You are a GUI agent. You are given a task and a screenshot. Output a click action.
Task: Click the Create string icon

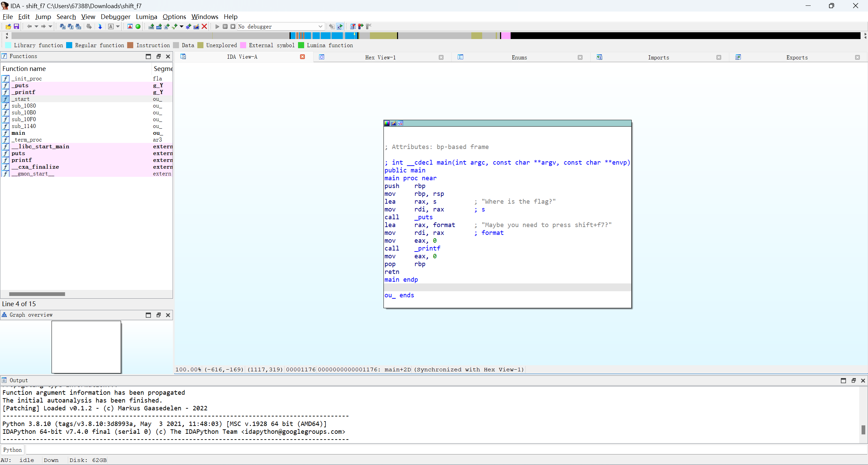pyautogui.click(x=167, y=26)
